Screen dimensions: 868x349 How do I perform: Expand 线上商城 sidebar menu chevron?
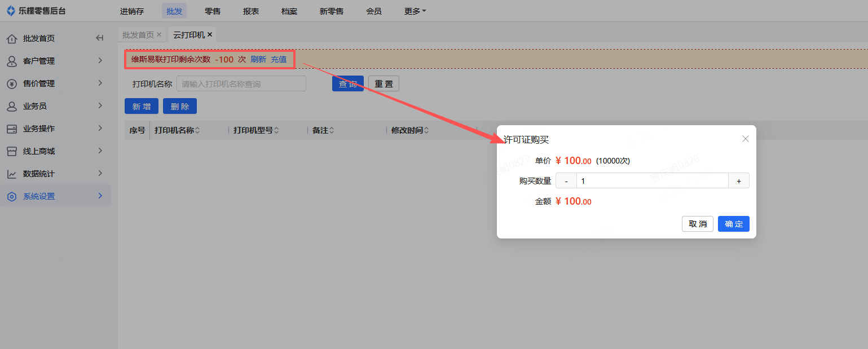[100, 151]
